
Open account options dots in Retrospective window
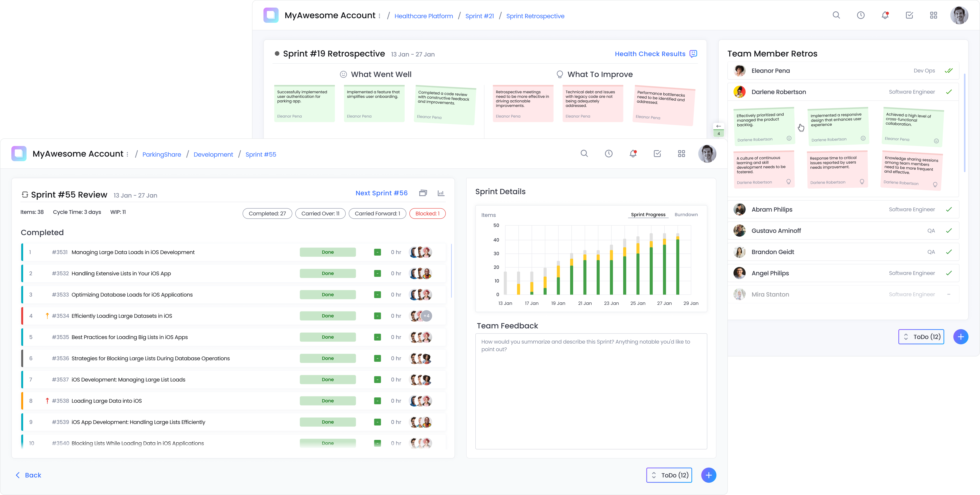coord(379,16)
